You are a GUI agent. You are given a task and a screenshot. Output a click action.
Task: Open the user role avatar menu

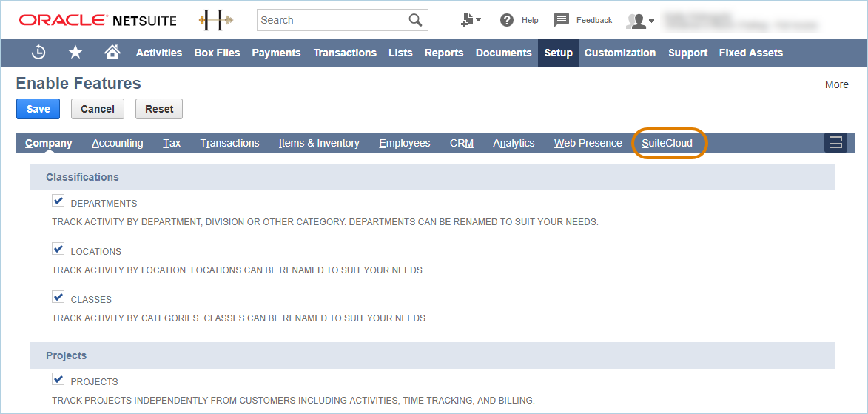[640, 21]
